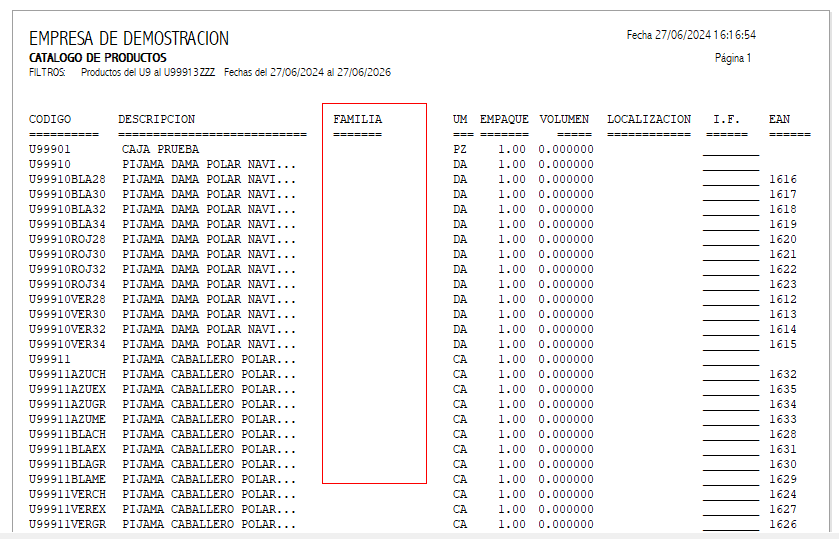Click the DESCRIPCION column header
Viewport: 839px width, 539px height.
[157, 119]
